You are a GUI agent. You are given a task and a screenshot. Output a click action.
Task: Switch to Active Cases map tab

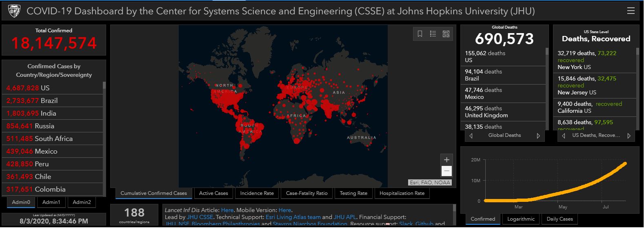coord(213,193)
